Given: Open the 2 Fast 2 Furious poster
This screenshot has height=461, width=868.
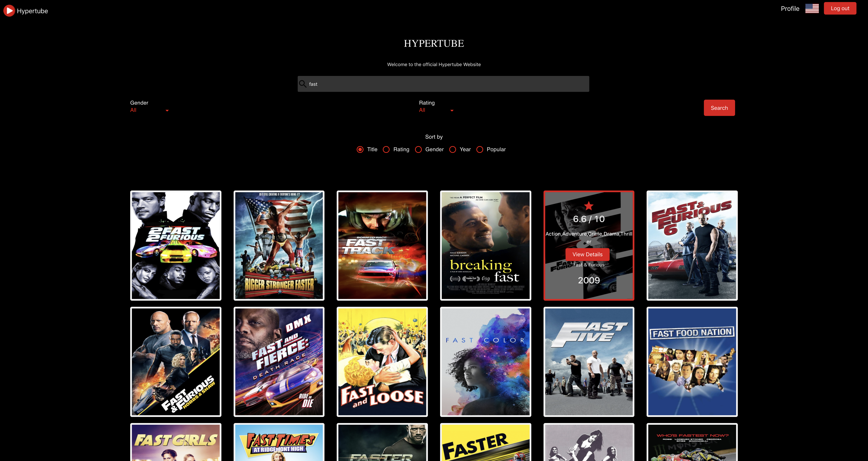Looking at the screenshot, I should click(x=176, y=245).
